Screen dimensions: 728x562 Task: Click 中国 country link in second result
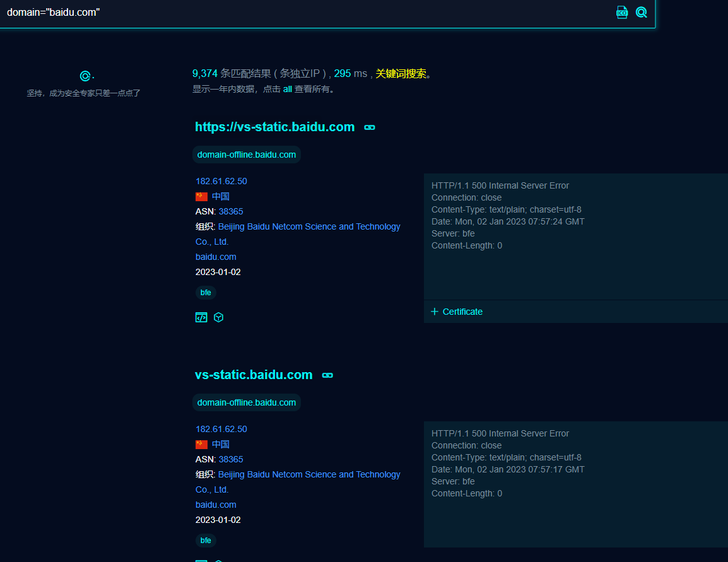[x=221, y=444]
